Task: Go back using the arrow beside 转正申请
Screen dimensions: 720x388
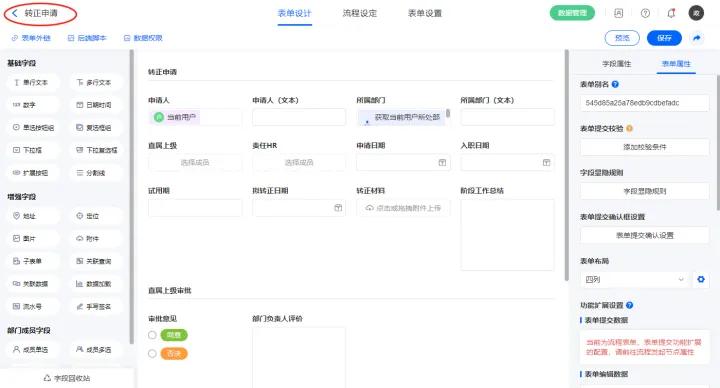Action: coord(15,13)
